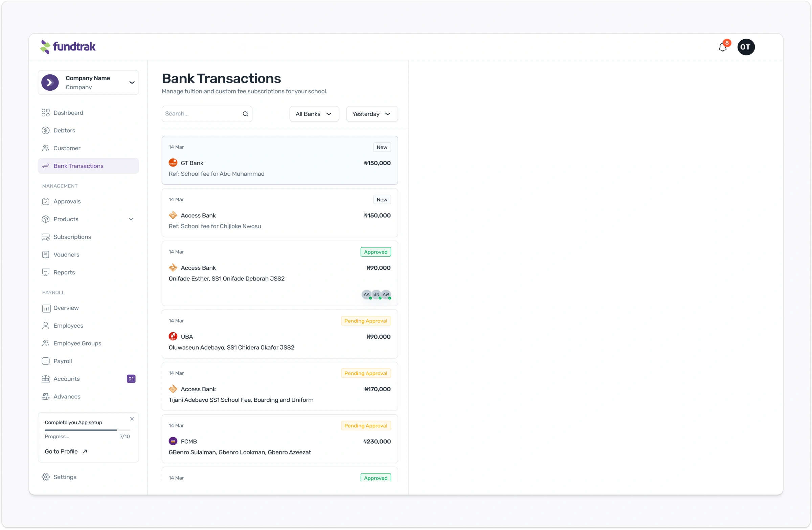The width and height of the screenshot is (812, 530).
Task: Open Tijani Adebayo ₦170,000 transaction card
Action: [x=280, y=387]
